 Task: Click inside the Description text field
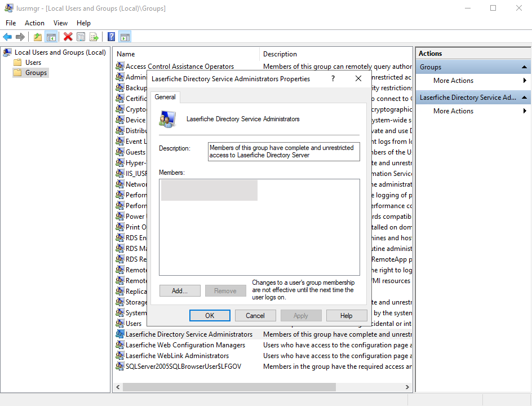click(283, 151)
